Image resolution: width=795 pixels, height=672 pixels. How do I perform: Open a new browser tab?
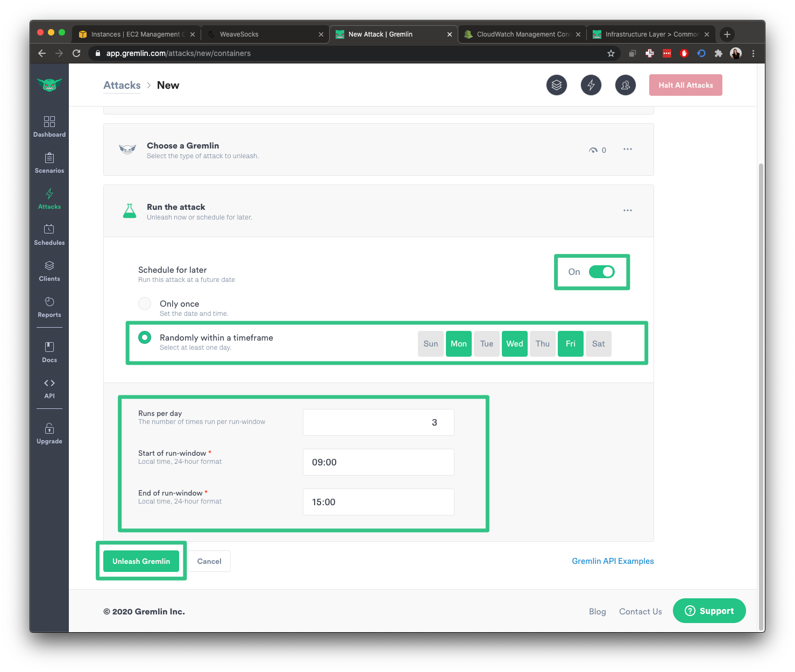click(x=727, y=34)
